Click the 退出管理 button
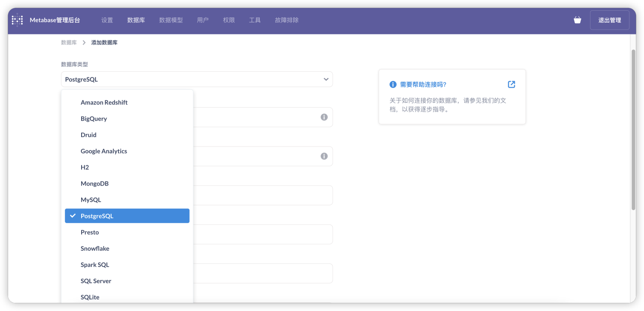Image resolution: width=644 pixels, height=311 pixels. (610, 20)
